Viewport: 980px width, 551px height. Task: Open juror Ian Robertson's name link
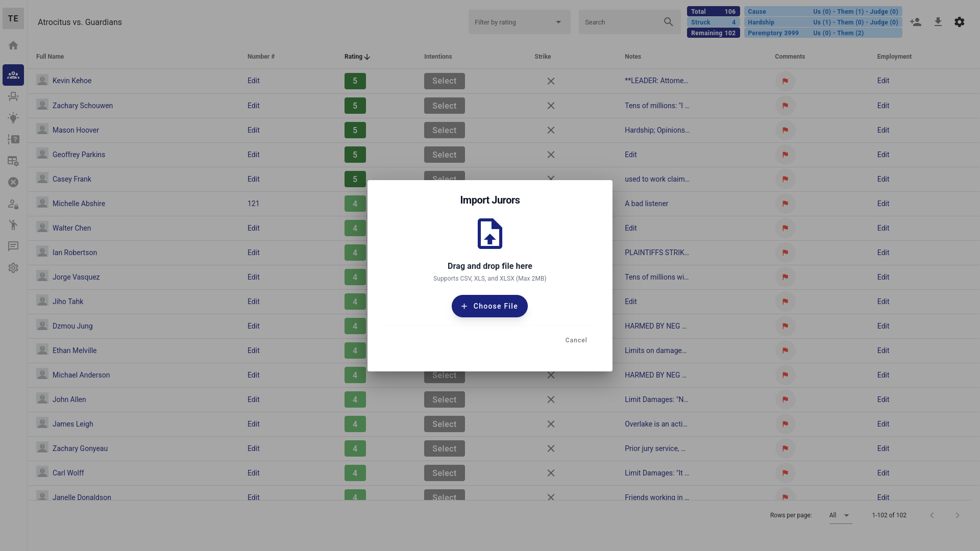(x=75, y=253)
